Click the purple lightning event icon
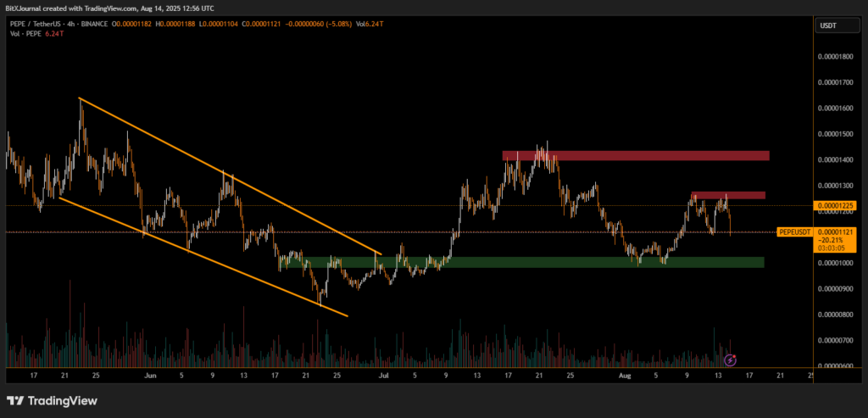 (x=729, y=360)
